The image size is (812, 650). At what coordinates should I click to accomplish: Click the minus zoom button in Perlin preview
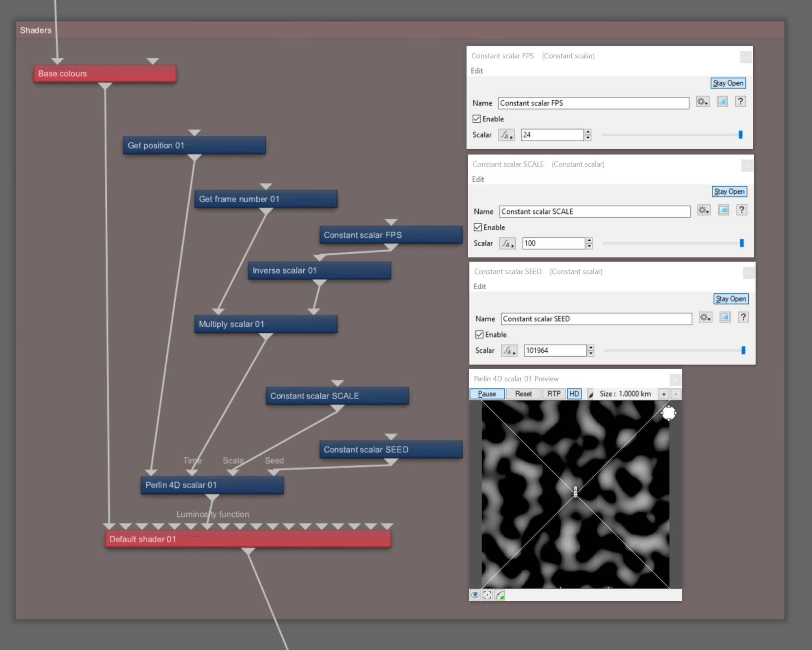pyautogui.click(x=676, y=394)
